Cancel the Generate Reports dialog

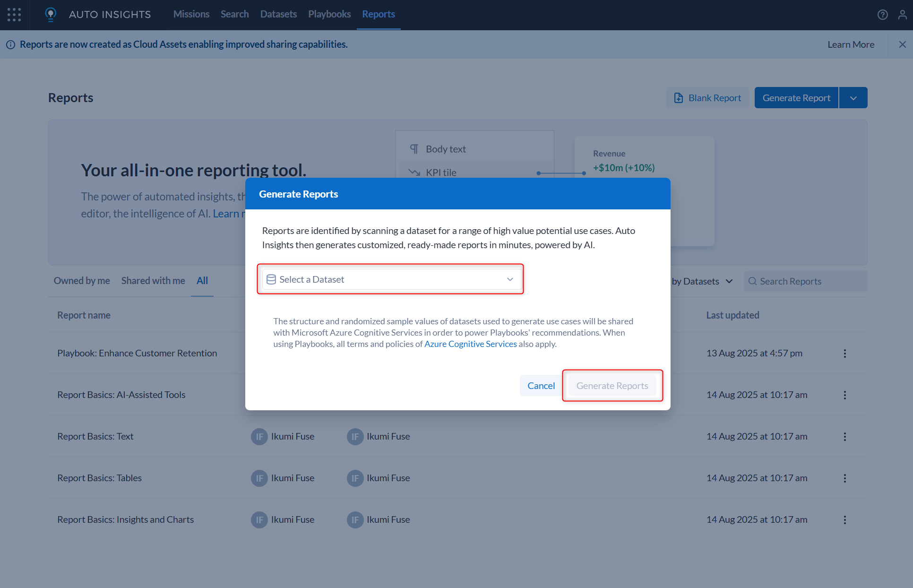coord(541,386)
